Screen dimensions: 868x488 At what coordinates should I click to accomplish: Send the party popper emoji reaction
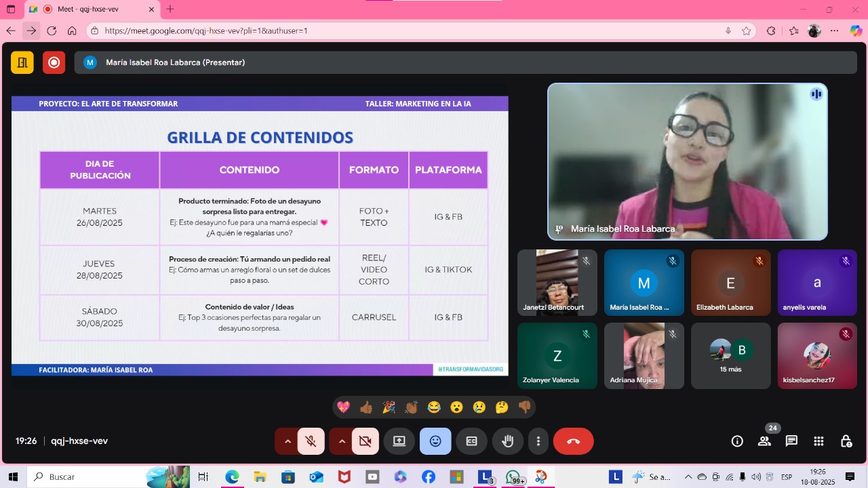tap(389, 407)
